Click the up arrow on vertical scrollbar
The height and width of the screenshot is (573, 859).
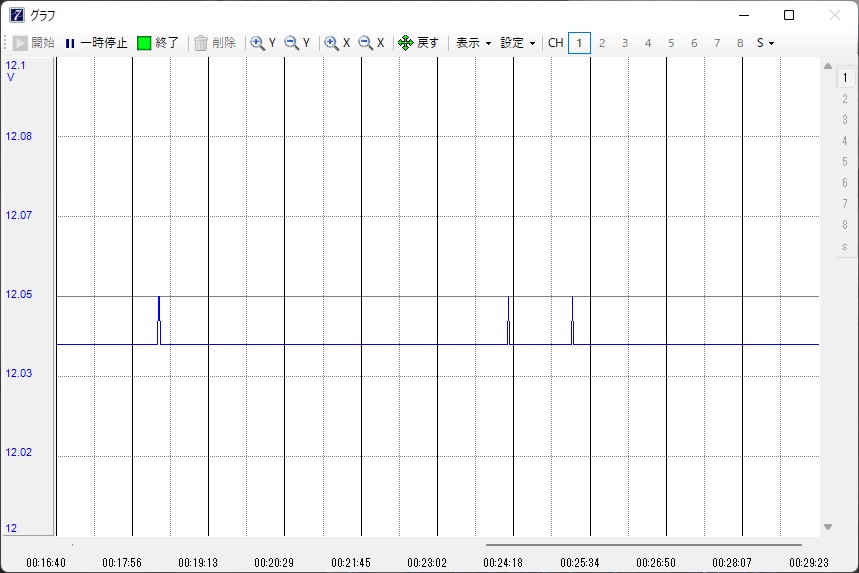(x=828, y=67)
